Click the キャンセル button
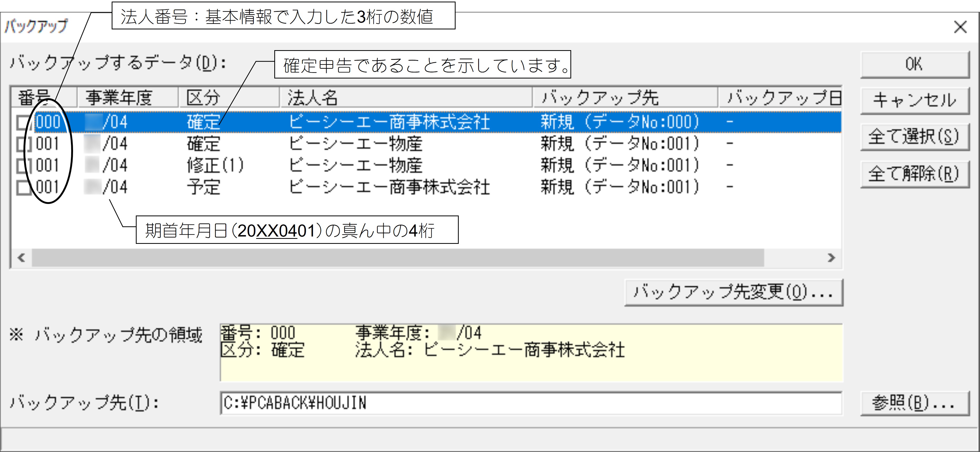The image size is (980, 452). click(x=914, y=100)
